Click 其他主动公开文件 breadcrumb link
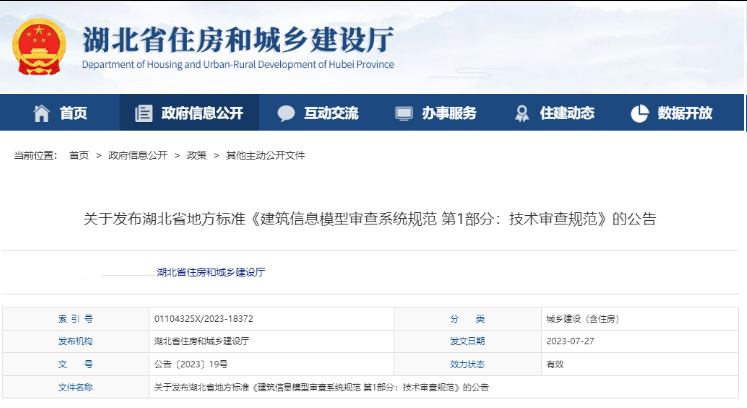This screenshot has width=747, height=408. tap(265, 155)
